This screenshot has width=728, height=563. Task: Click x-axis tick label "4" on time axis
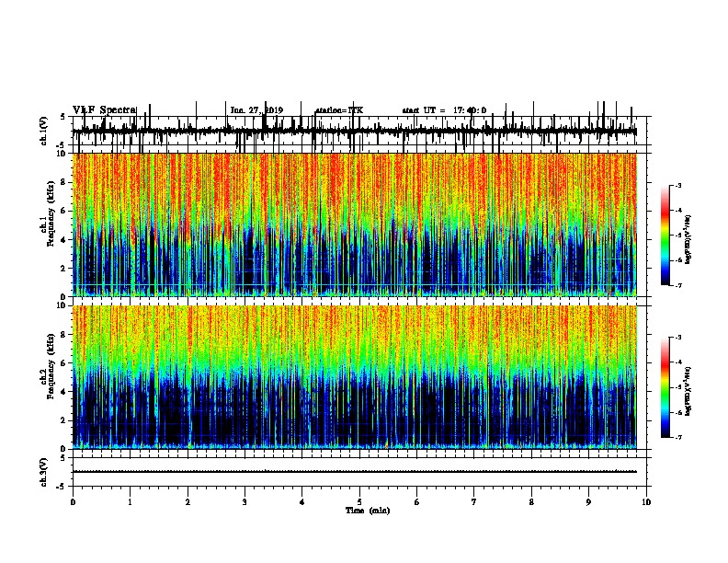pyautogui.click(x=302, y=502)
